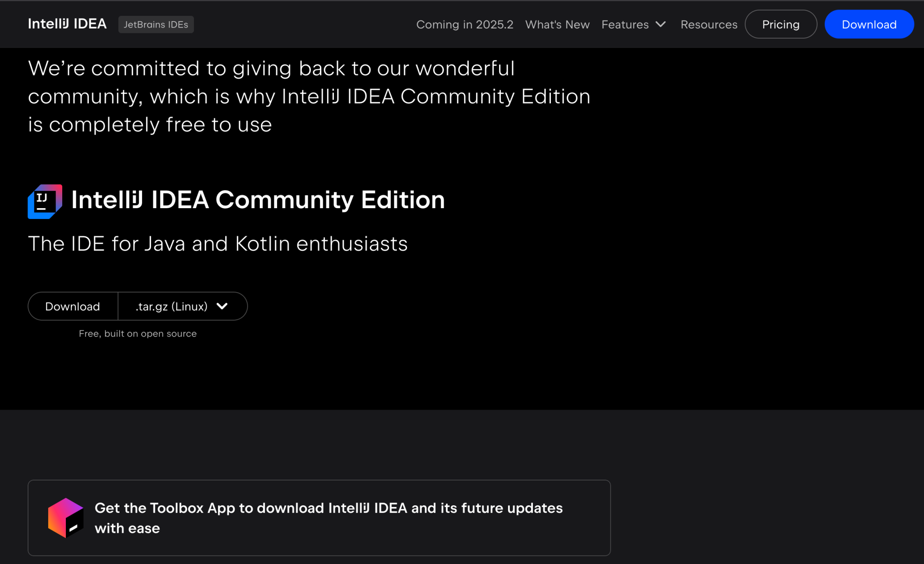The height and width of the screenshot is (564, 924).
Task: Open the Toolbox App promotion banner
Action: [x=319, y=517]
